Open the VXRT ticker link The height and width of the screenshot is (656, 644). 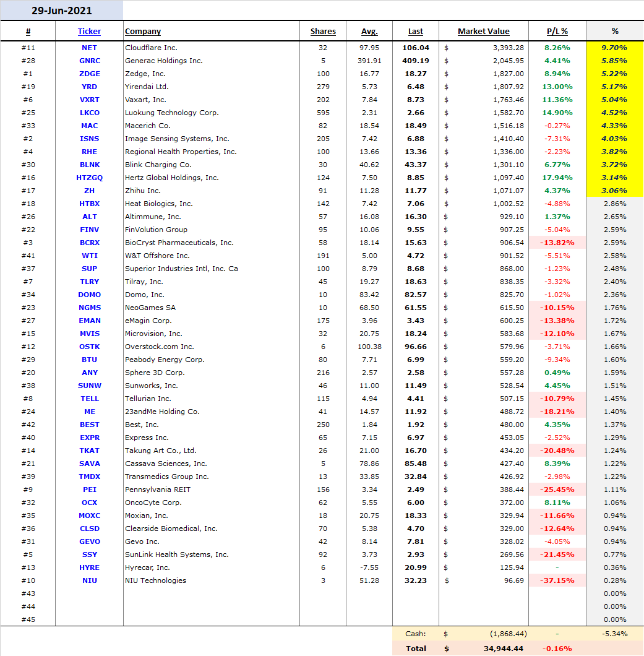(90, 100)
